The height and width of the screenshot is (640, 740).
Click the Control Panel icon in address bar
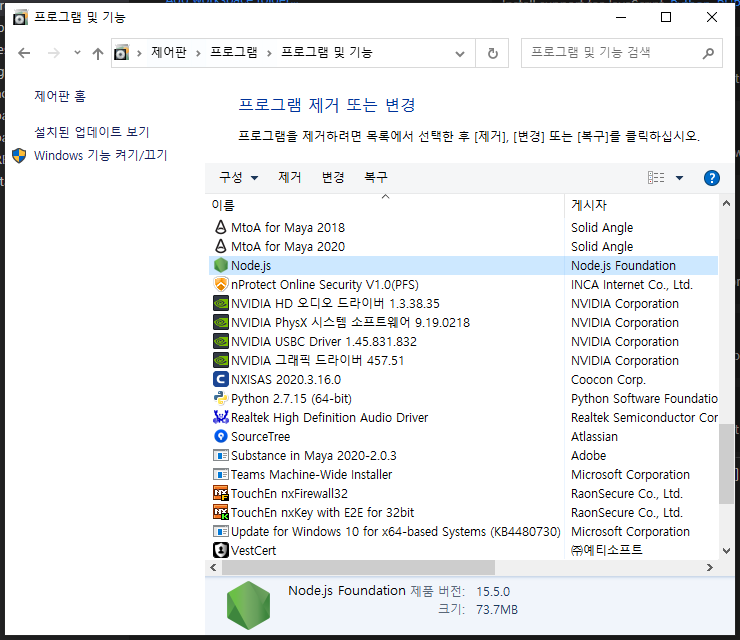coord(121,52)
